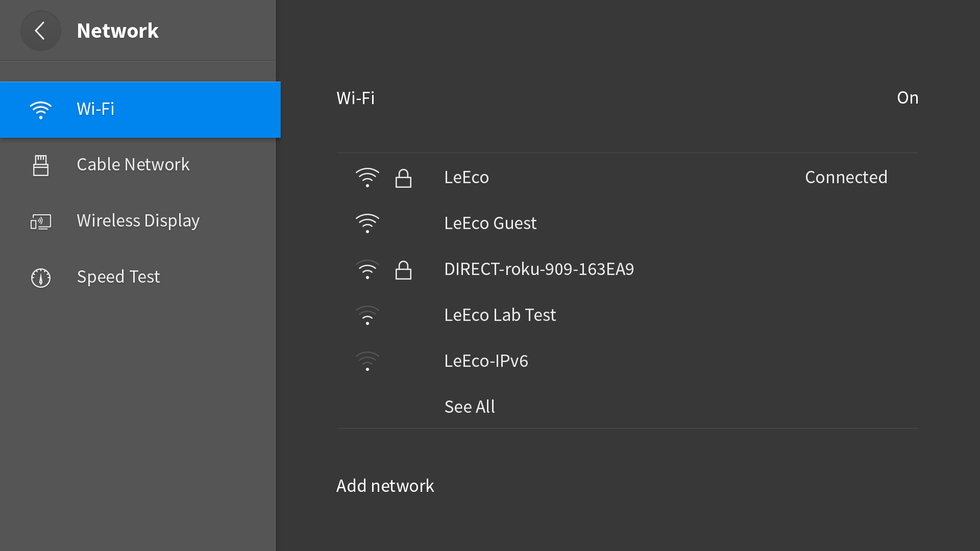Open the connected LeEco network
Viewport: 980px width, 551px height.
[x=628, y=178]
